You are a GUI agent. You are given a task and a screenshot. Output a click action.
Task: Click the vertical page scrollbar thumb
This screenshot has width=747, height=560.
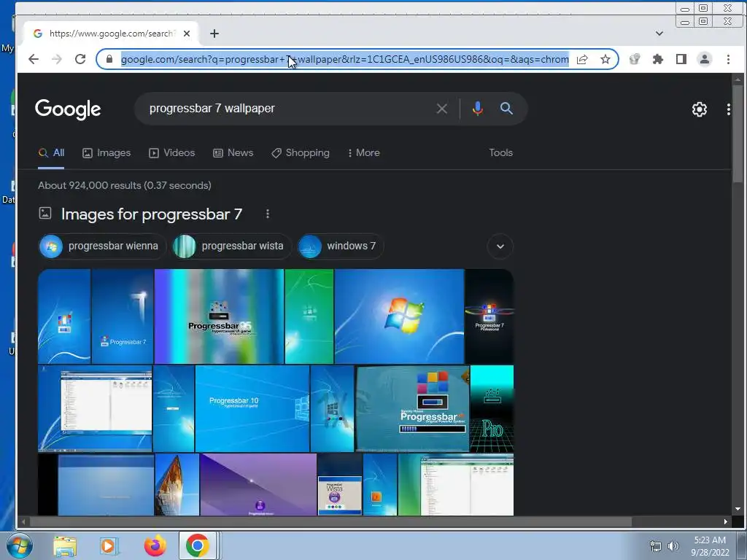click(738, 133)
